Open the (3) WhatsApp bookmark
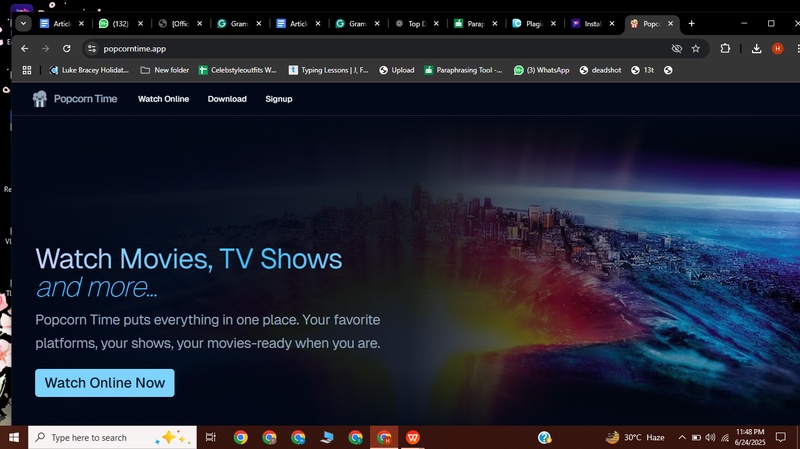This screenshot has width=800, height=449. pos(542,70)
